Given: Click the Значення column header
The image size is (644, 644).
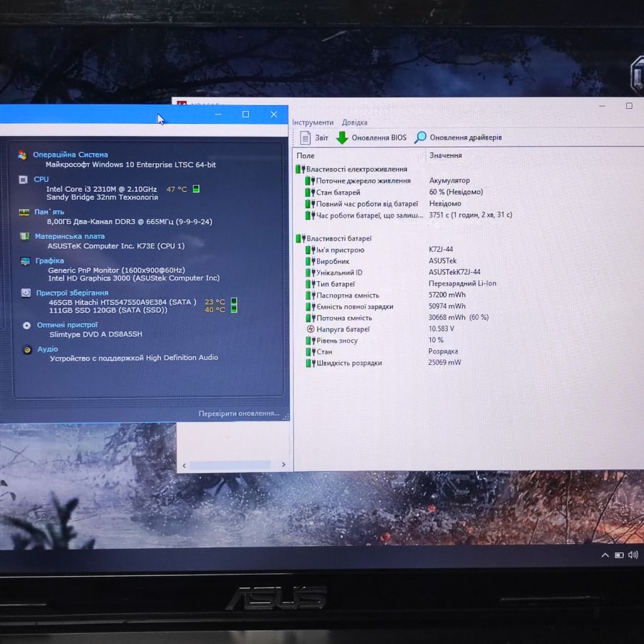Looking at the screenshot, I should tap(446, 155).
